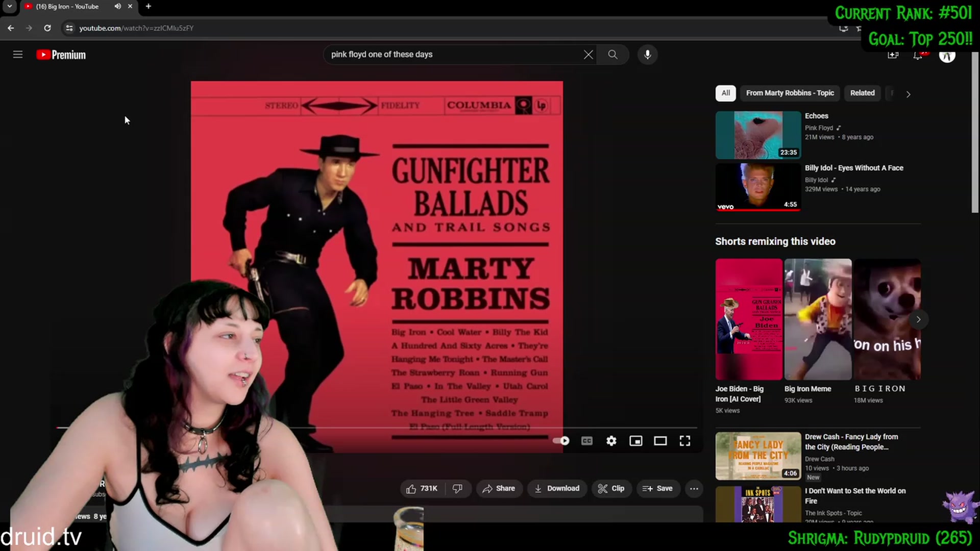This screenshot has width=980, height=551.
Task: Like the video with 731K thumbs up
Action: pyautogui.click(x=422, y=489)
